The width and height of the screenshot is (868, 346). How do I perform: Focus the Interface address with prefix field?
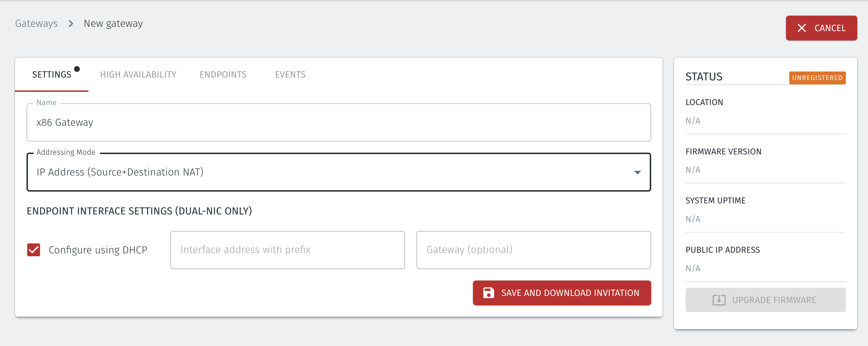[x=288, y=250]
